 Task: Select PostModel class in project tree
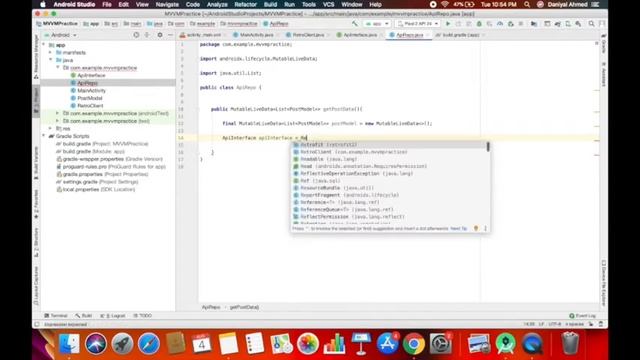point(90,98)
